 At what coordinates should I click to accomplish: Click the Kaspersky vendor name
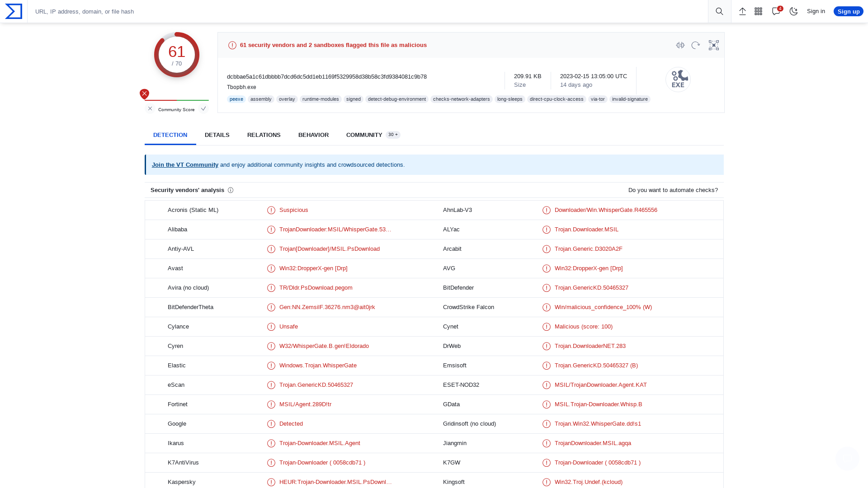[x=182, y=482]
